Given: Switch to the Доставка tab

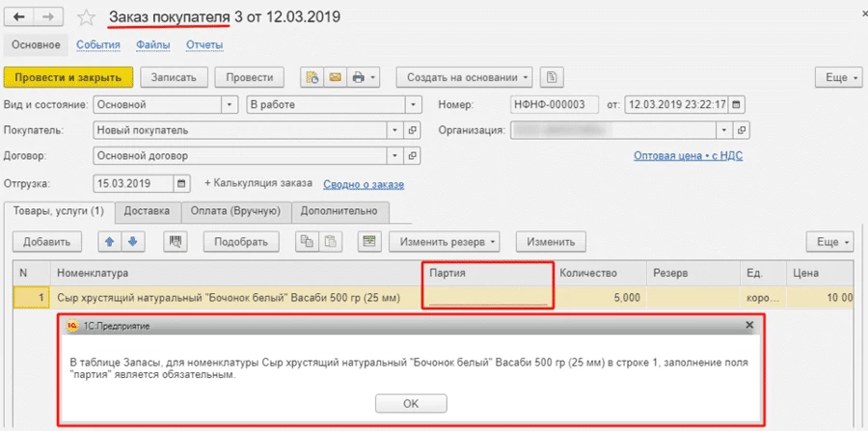Looking at the screenshot, I should (148, 210).
